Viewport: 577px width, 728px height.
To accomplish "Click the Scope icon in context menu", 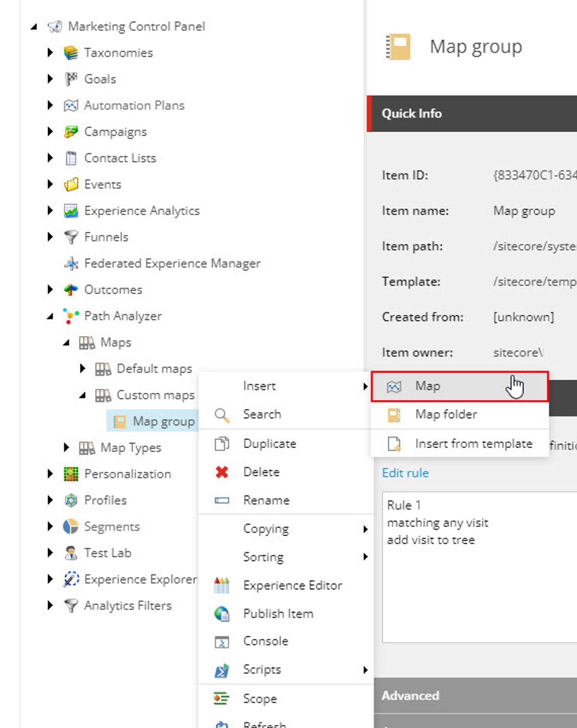I will [222, 699].
